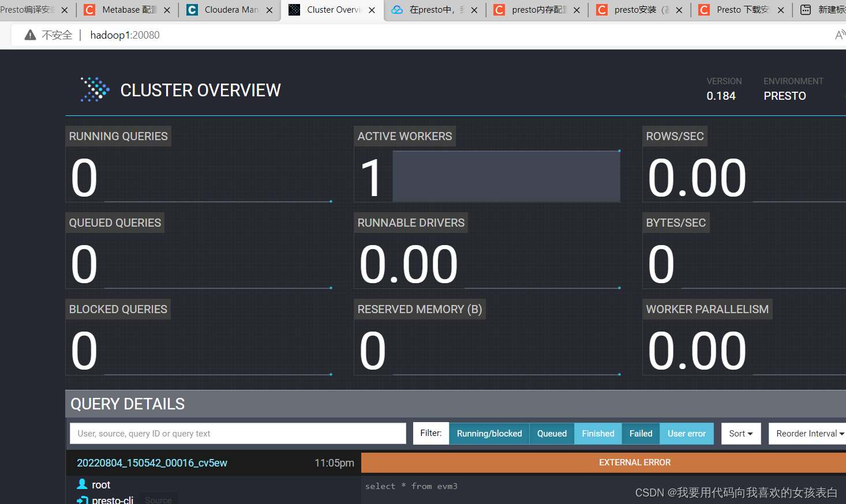Click the CSDN favicon on presto安装 tab
This screenshot has height=504, width=846.
point(601,10)
